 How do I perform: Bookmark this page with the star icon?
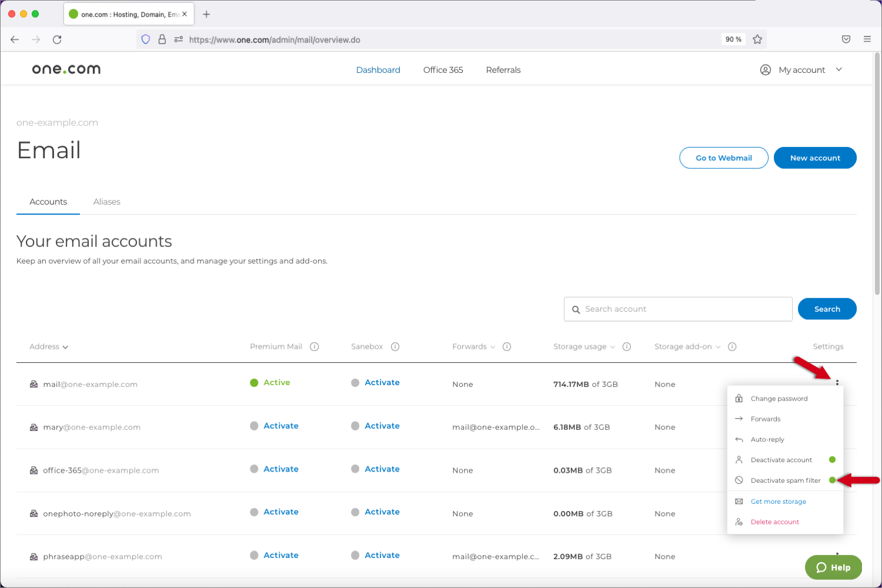point(757,39)
